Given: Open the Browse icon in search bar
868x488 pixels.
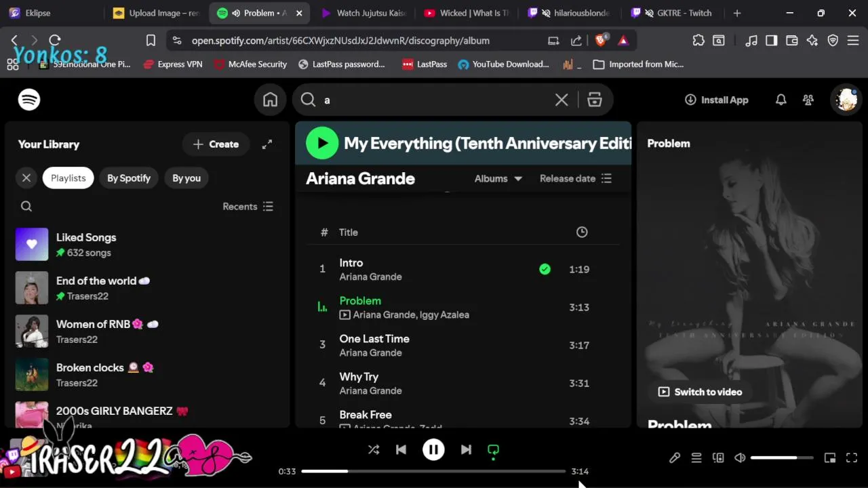Looking at the screenshot, I should [x=595, y=100].
